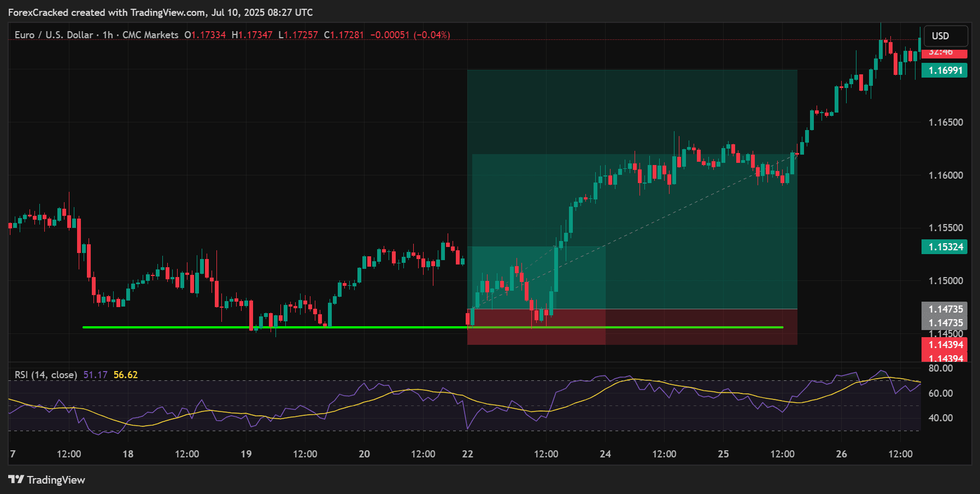Select the 1h interval in chart legend
The height and width of the screenshot is (494, 980).
coord(108,35)
